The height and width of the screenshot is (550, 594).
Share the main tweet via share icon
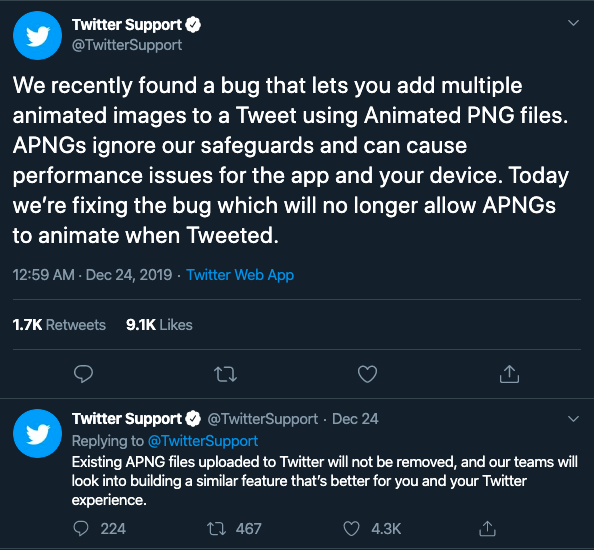509,374
